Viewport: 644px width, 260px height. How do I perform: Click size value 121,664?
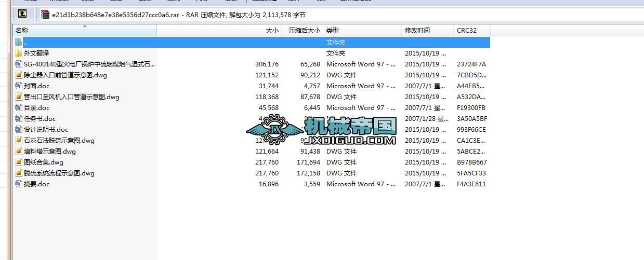tap(267, 151)
